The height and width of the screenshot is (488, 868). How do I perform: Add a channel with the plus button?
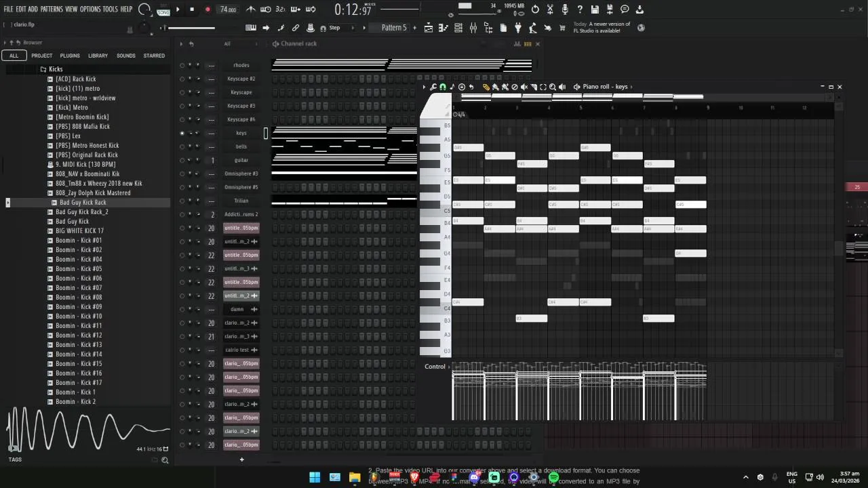click(x=241, y=460)
